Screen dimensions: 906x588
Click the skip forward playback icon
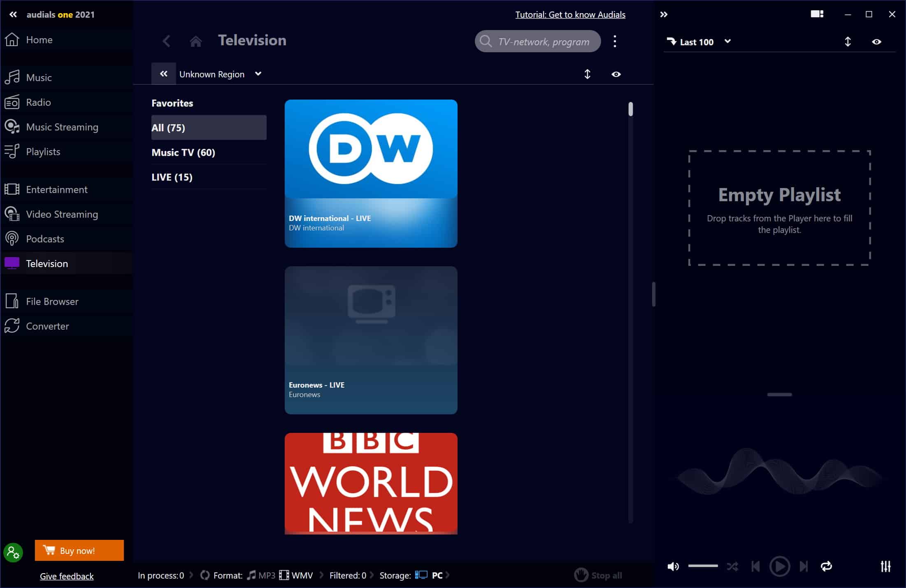[804, 566]
